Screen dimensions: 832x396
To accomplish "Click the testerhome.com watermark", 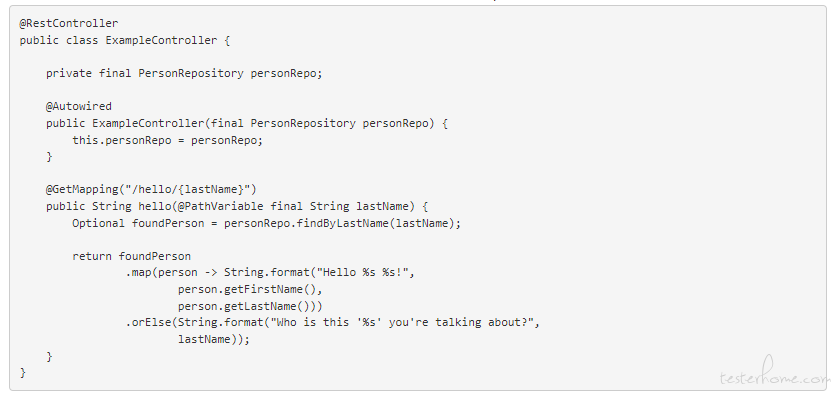I will click(775, 376).
